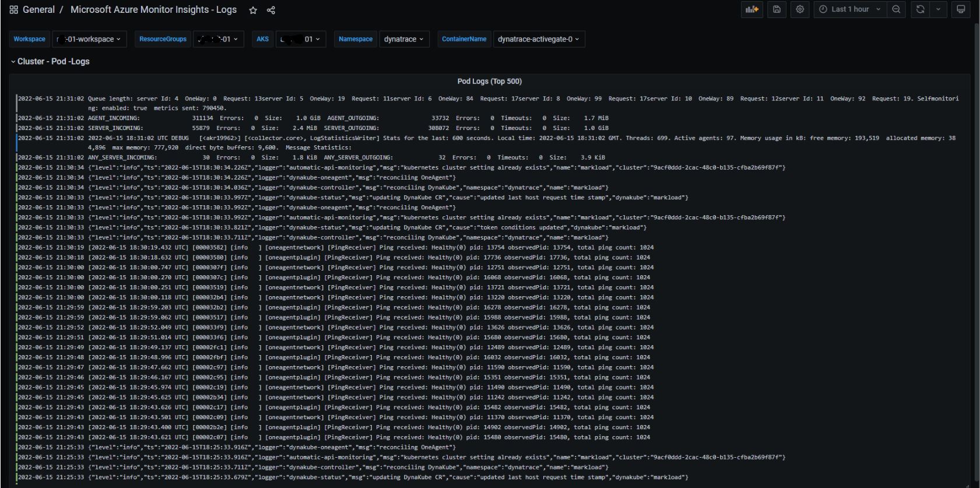
Task: Click the AKS variable label
Action: [x=263, y=39]
